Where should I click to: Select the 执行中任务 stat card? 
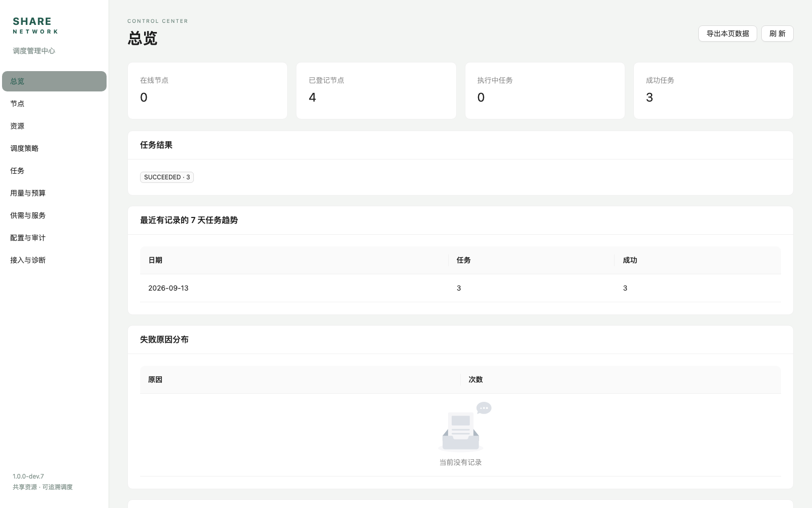(545, 90)
